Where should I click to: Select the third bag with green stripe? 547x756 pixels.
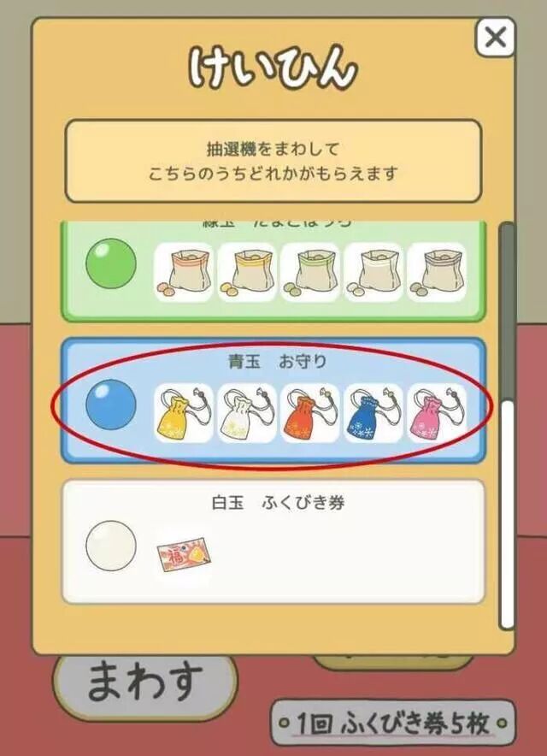tap(310, 272)
